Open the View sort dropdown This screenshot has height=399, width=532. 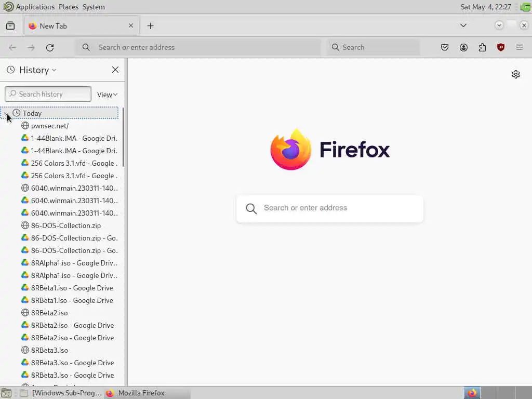107,95
